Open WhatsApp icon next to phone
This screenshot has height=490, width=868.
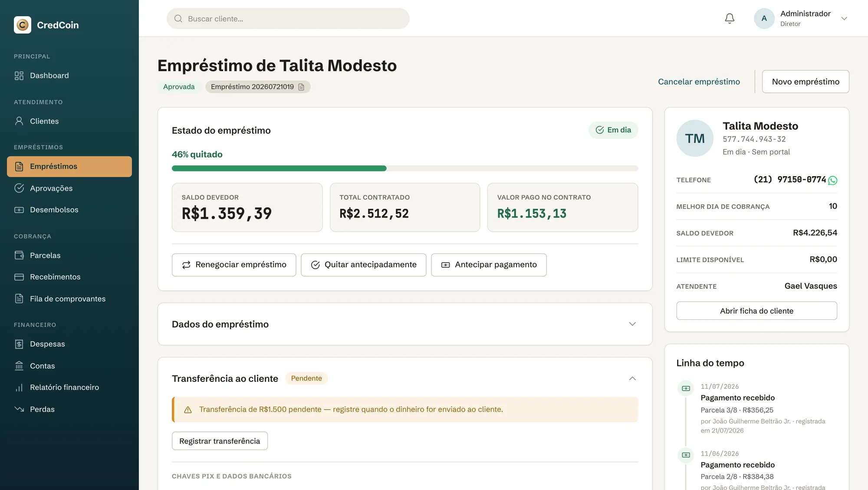tap(832, 180)
